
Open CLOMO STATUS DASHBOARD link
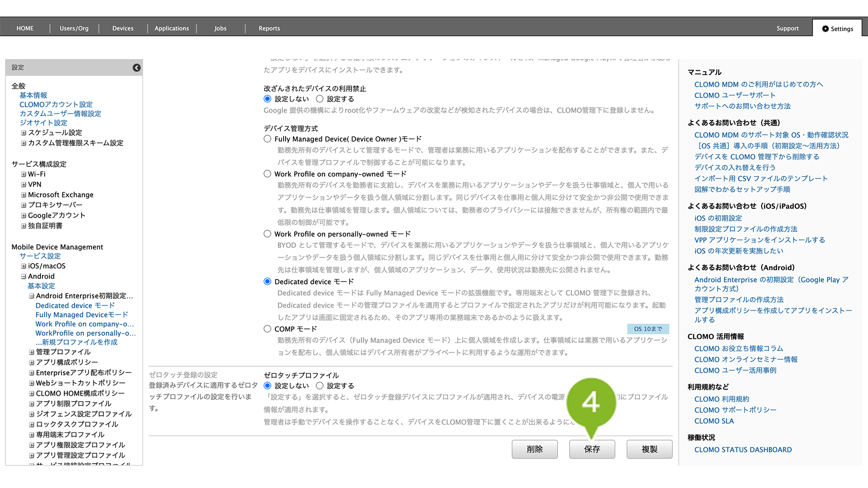(x=743, y=450)
